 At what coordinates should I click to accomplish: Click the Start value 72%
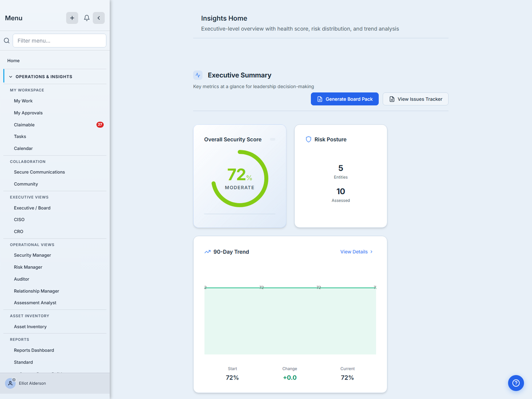click(x=232, y=378)
